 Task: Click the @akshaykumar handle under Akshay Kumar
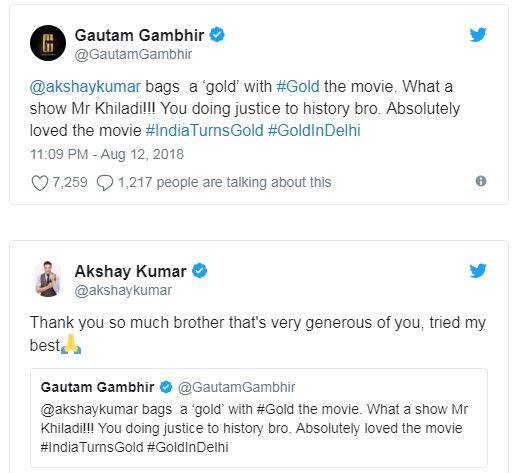[x=123, y=290]
